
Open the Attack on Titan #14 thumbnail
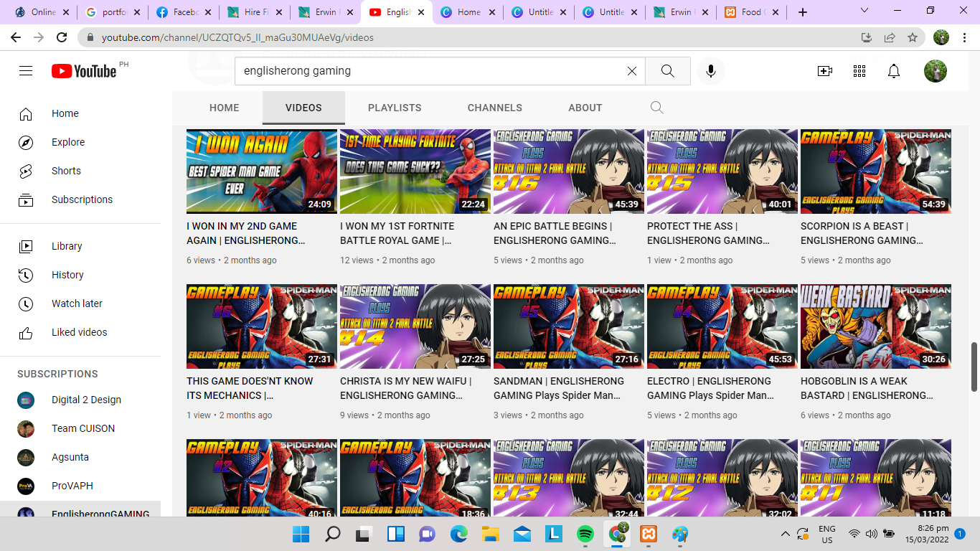pyautogui.click(x=415, y=326)
